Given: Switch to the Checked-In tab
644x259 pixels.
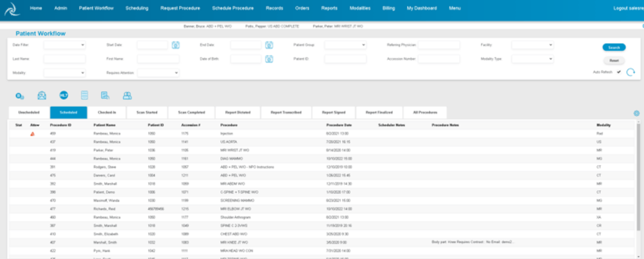Looking at the screenshot, I should point(106,113).
